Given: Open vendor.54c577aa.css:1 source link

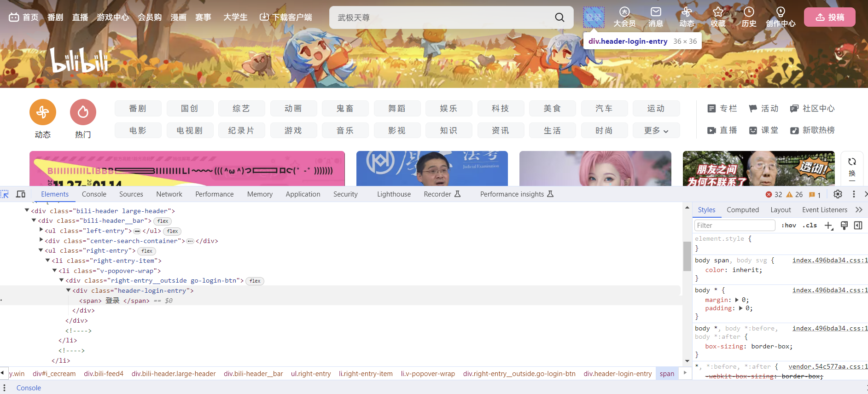Looking at the screenshot, I should point(828,367).
